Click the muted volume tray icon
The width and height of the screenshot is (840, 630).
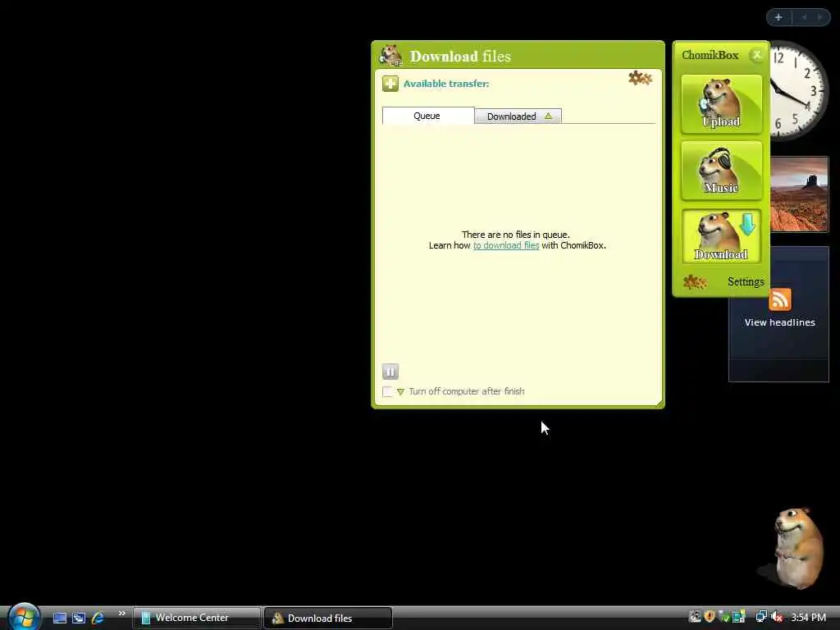click(x=778, y=617)
